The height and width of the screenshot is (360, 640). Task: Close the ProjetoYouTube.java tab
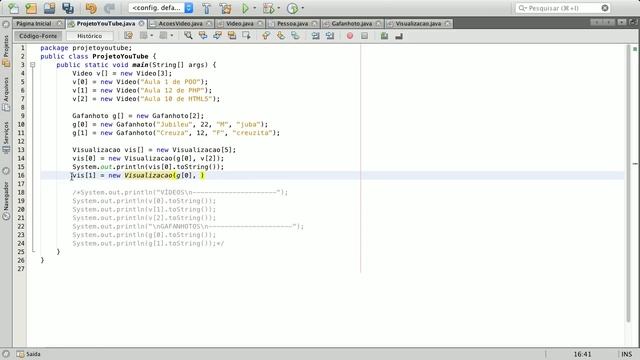pyautogui.click(x=142, y=24)
